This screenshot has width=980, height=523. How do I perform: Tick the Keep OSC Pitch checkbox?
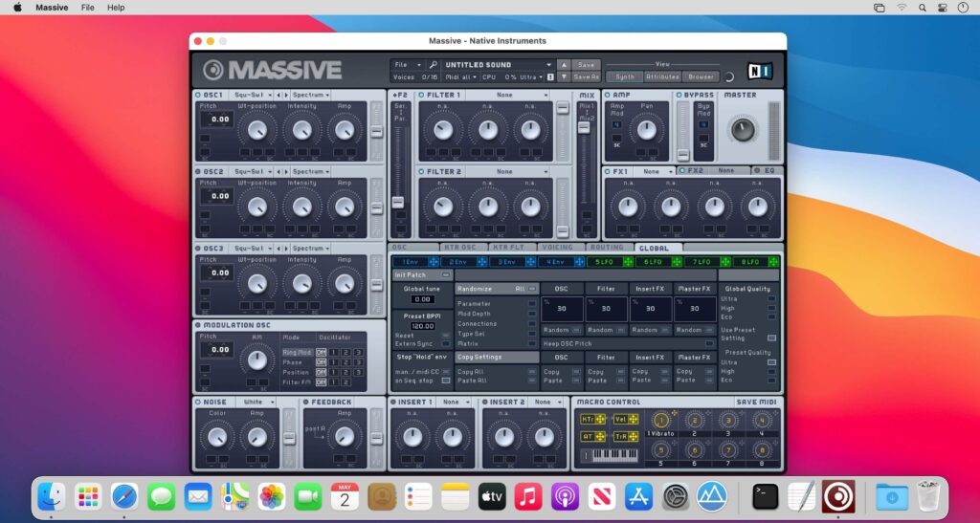(x=709, y=343)
